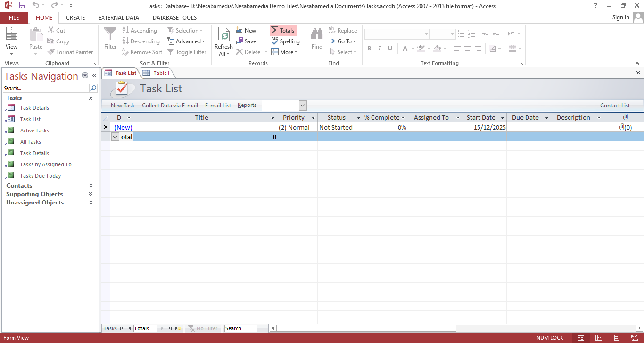
Task: Open the Priority column dropdown arrow
Action: 313,118
